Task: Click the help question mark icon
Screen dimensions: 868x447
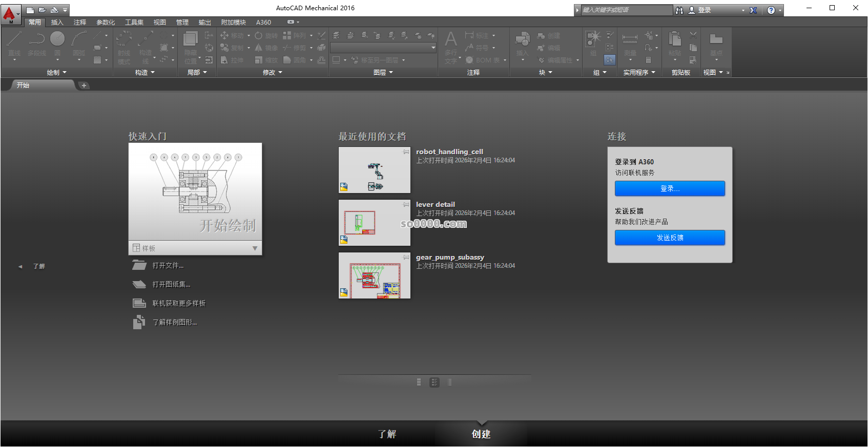Action: point(771,10)
